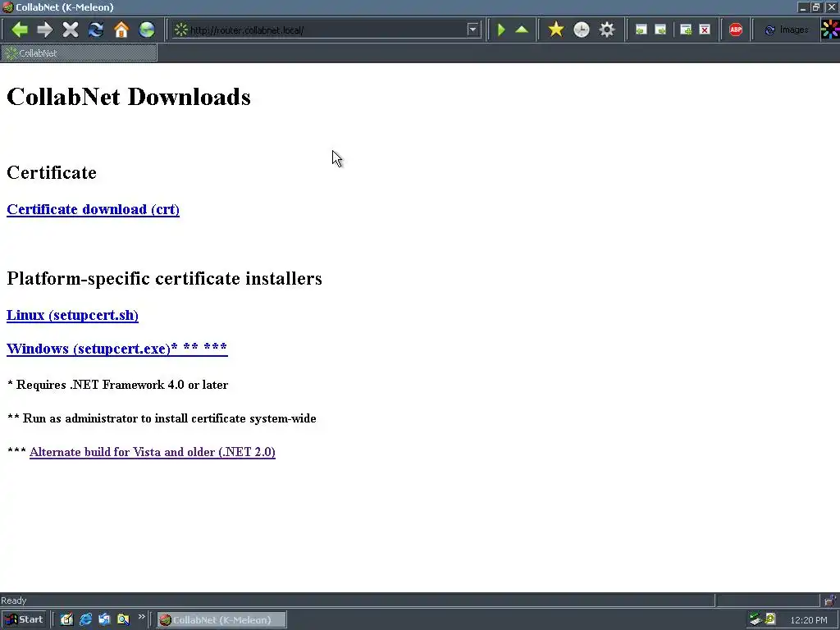Open Outlook Express quick launch icon

104,620
